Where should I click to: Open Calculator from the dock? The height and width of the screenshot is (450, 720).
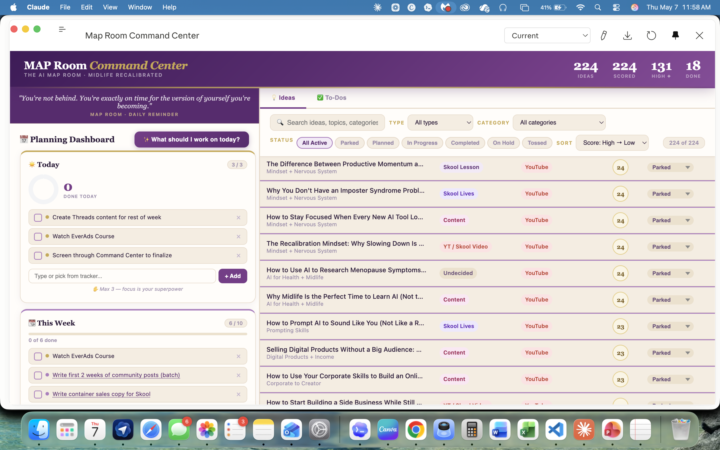coord(472,430)
